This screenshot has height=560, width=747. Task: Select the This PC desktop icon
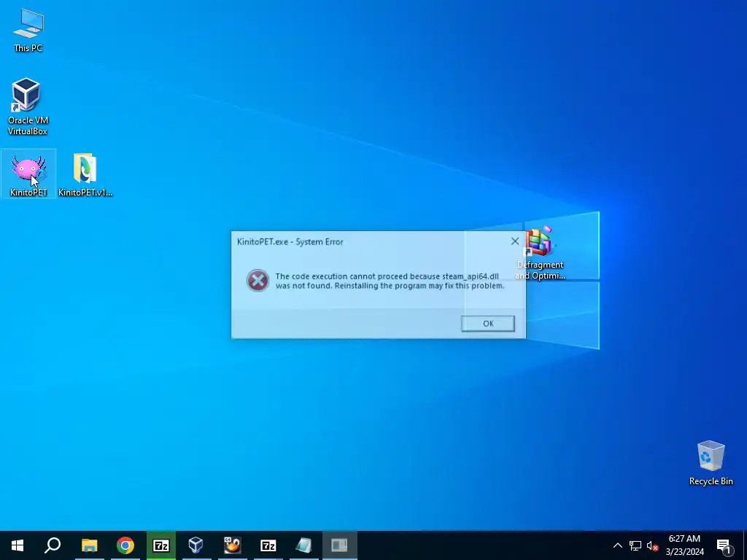coord(28,31)
